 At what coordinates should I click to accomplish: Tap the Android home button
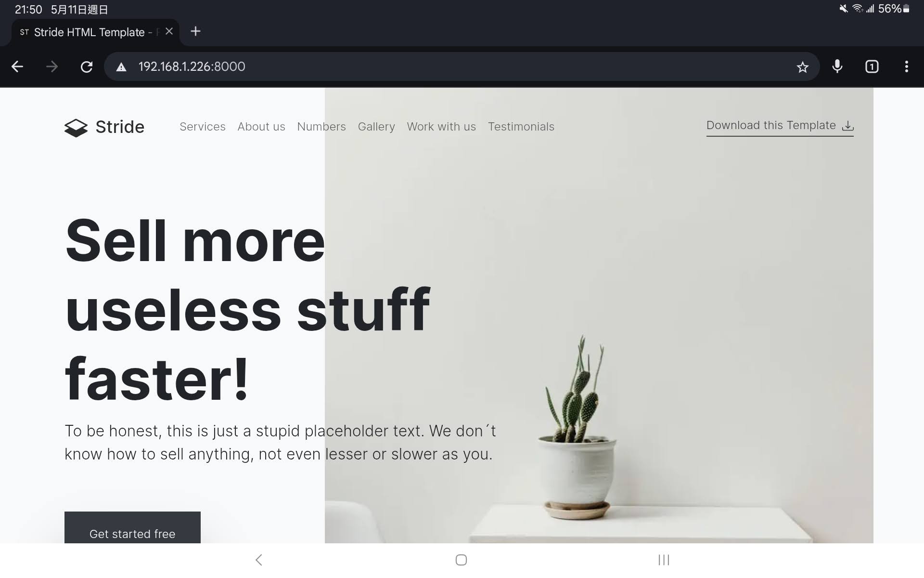coord(461,560)
